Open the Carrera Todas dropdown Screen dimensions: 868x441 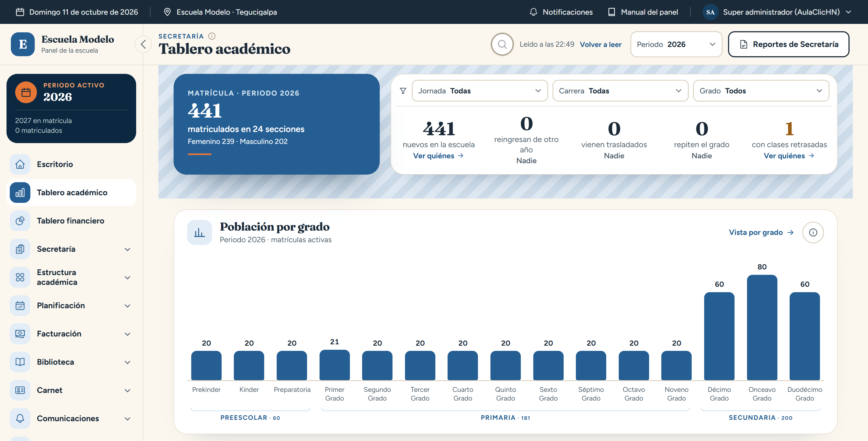pos(620,91)
